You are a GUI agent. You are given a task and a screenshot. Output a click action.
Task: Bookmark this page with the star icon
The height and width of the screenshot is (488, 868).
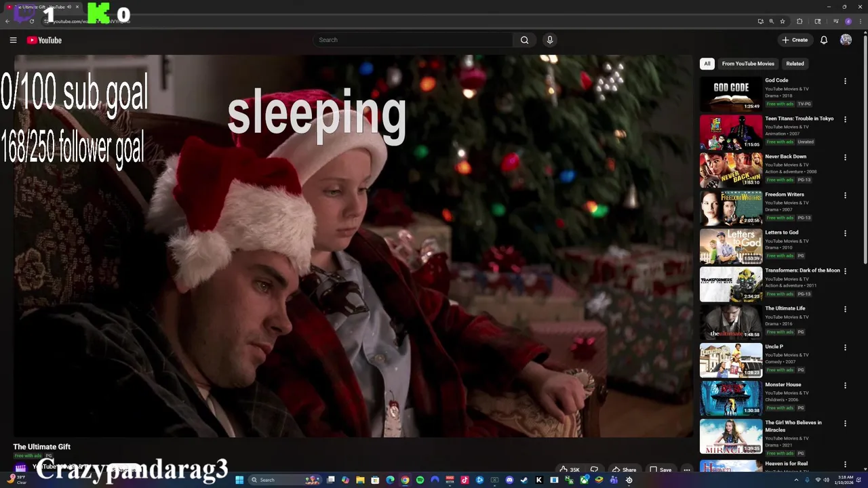(783, 21)
